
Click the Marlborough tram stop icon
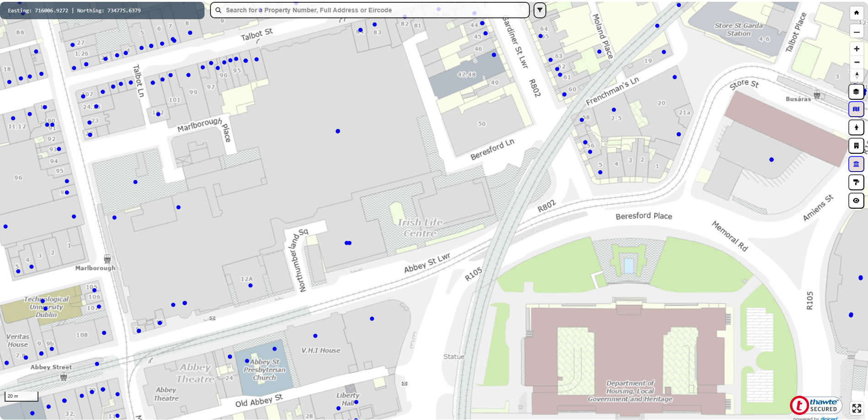coord(107,259)
